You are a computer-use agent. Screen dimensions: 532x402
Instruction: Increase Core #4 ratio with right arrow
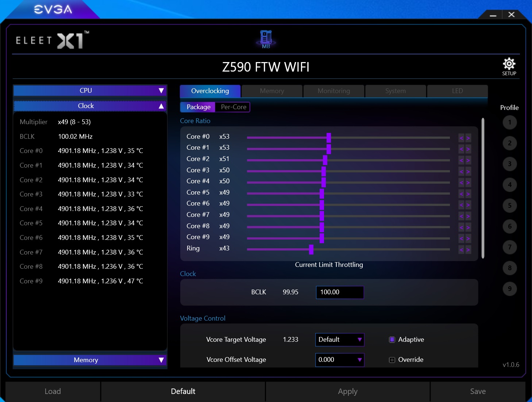click(x=468, y=183)
